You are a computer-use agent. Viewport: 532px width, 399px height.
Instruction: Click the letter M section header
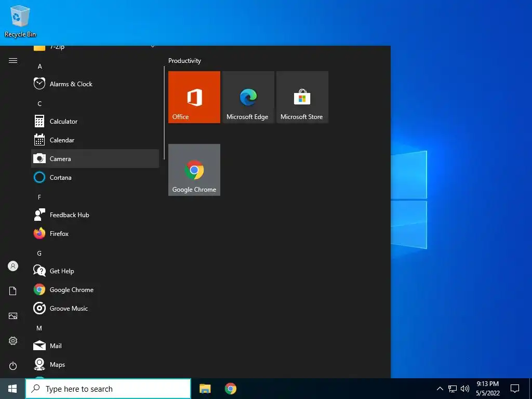pyautogui.click(x=39, y=328)
